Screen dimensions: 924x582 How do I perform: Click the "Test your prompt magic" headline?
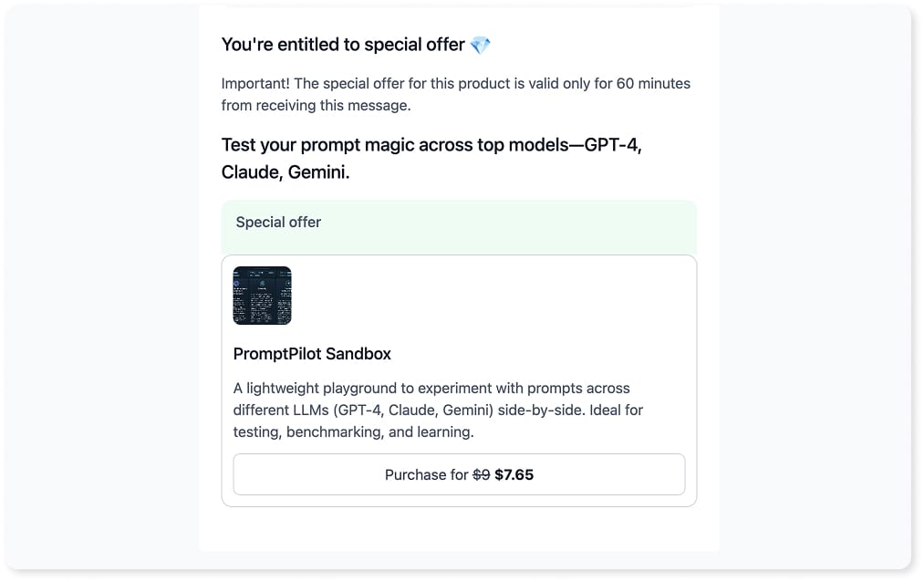point(431,159)
